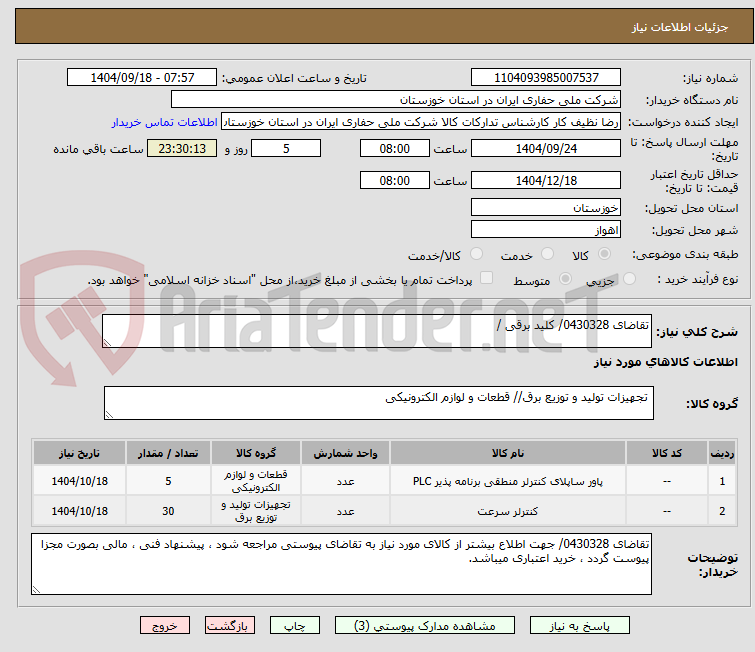Click the اطلاعات کالاهای مورد نیاز heading
The width and height of the screenshot is (755, 652).
(x=665, y=362)
